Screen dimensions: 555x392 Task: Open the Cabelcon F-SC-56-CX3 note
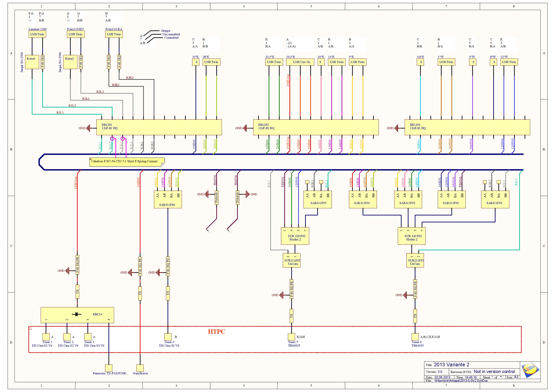click(127, 162)
